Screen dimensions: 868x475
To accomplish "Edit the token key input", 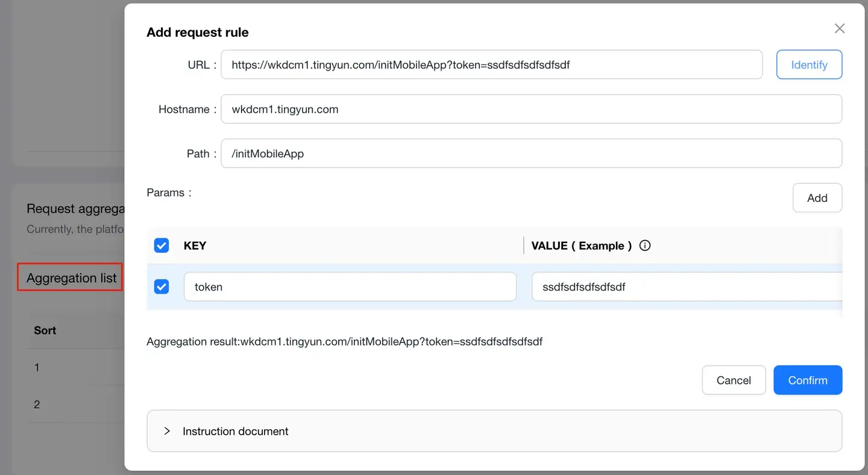I will click(x=350, y=287).
